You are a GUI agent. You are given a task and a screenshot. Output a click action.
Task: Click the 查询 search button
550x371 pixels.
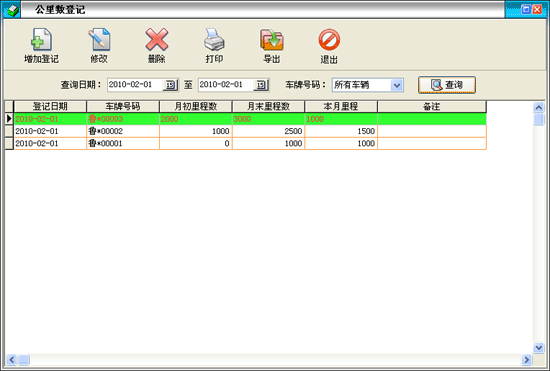447,85
